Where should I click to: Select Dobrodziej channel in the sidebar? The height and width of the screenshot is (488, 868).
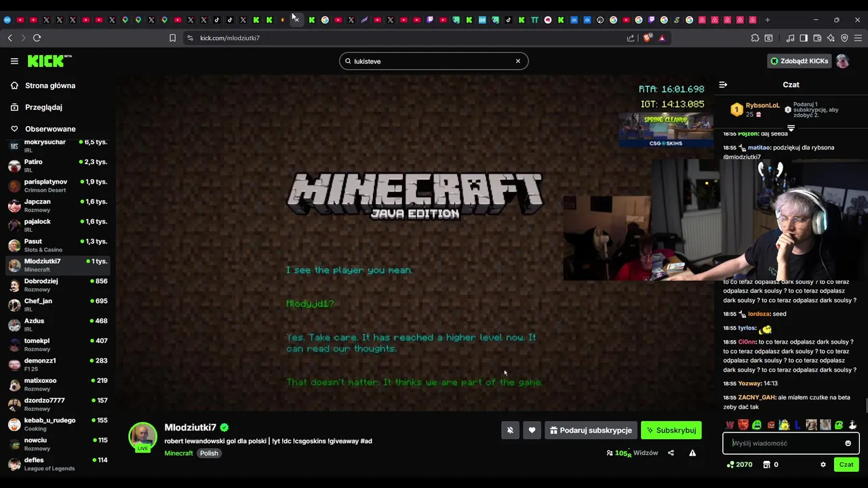coord(58,285)
